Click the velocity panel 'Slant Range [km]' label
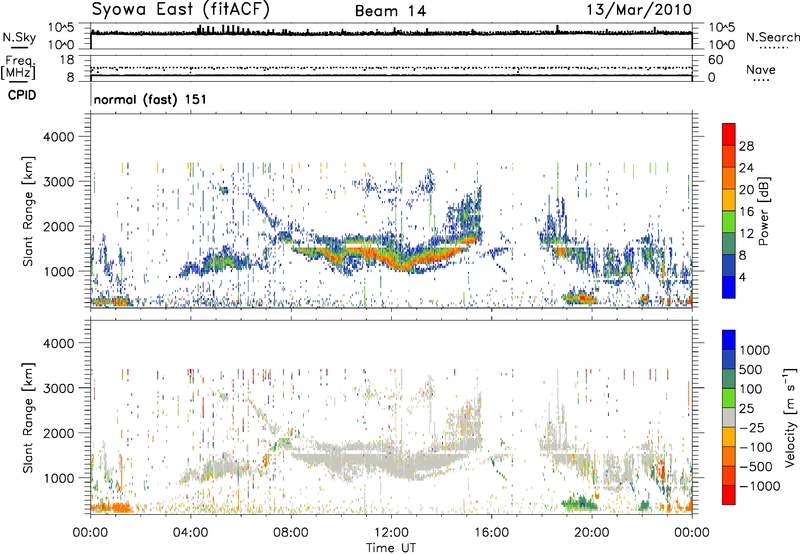The image size is (800, 554). tap(28, 418)
